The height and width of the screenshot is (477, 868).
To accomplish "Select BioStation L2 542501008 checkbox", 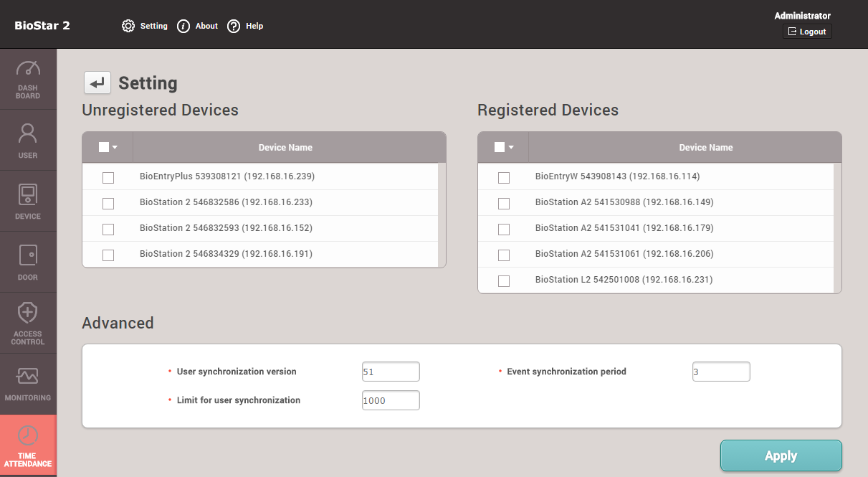I will click(504, 280).
